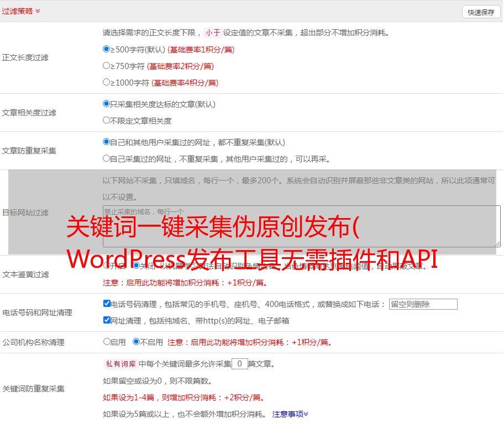Screen dimensions: 504x424
Task: Select 只采集相关度达标的文章 radio option
Action: (106, 104)
